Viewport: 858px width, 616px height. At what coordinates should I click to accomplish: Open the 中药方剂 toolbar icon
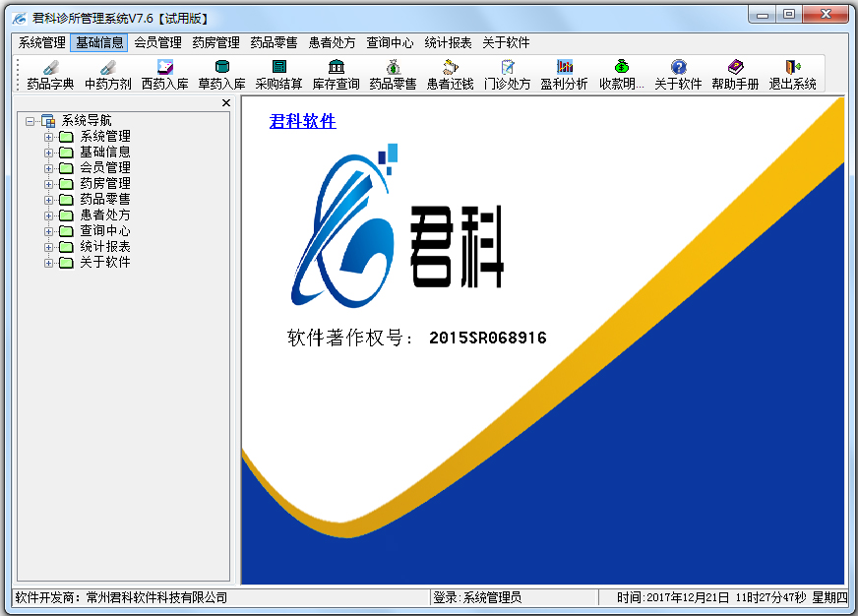click(108, 75)
